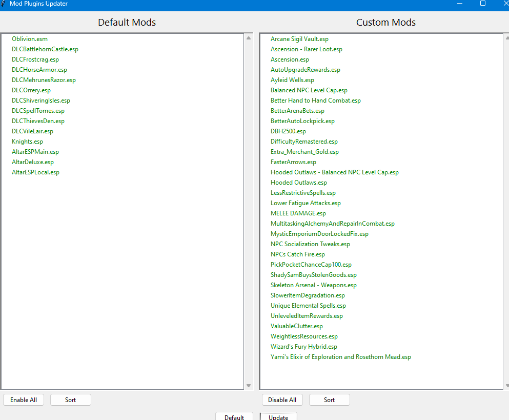
Task: Select Ascension - Rarer Loot.esp
Action: point(306,49)
